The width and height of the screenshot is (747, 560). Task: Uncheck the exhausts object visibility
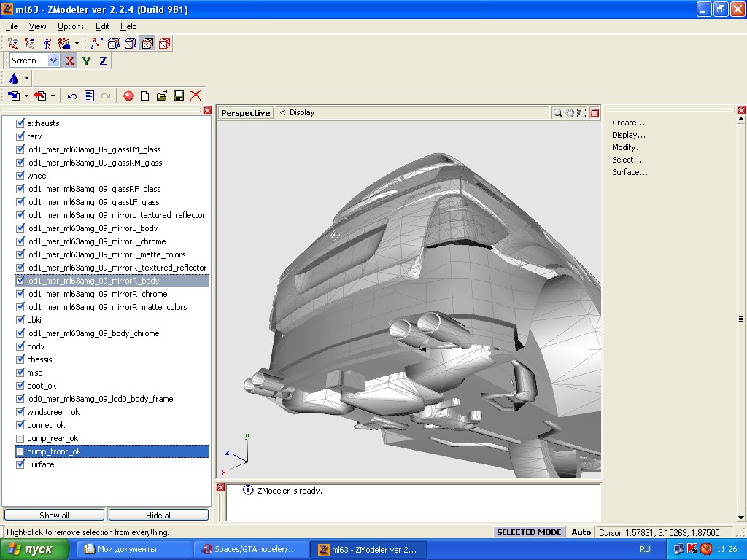(20, 123)
